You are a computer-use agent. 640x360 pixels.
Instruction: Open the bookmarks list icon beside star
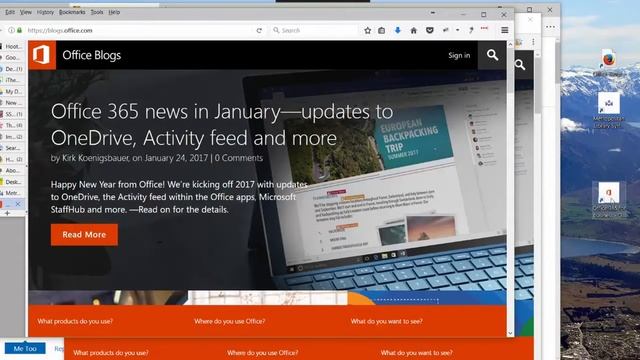[381, 31]
